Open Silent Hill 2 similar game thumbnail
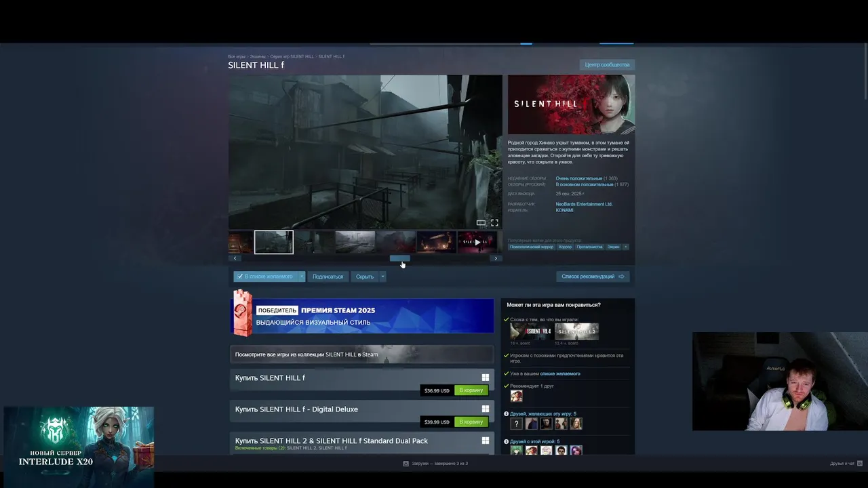The height and width of the screenshot is (488, 868). click(x=576, y=331)
